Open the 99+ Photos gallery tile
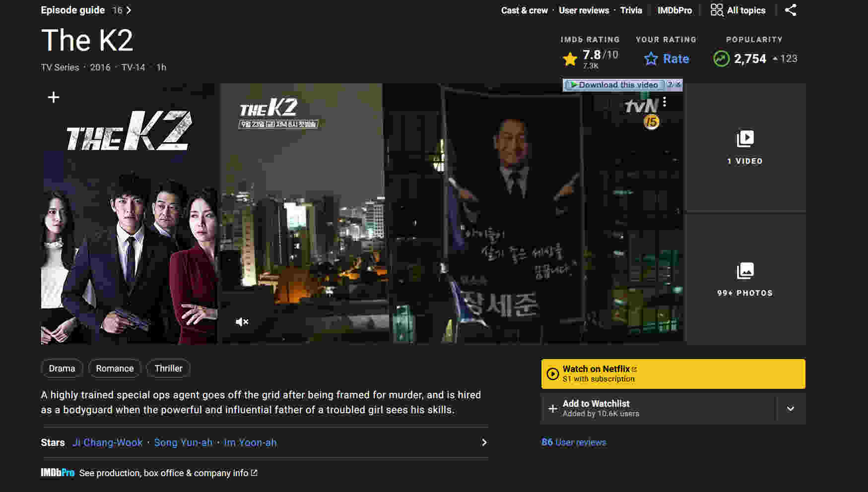Viewport: 868px width, 492px height. pos(745,279)
